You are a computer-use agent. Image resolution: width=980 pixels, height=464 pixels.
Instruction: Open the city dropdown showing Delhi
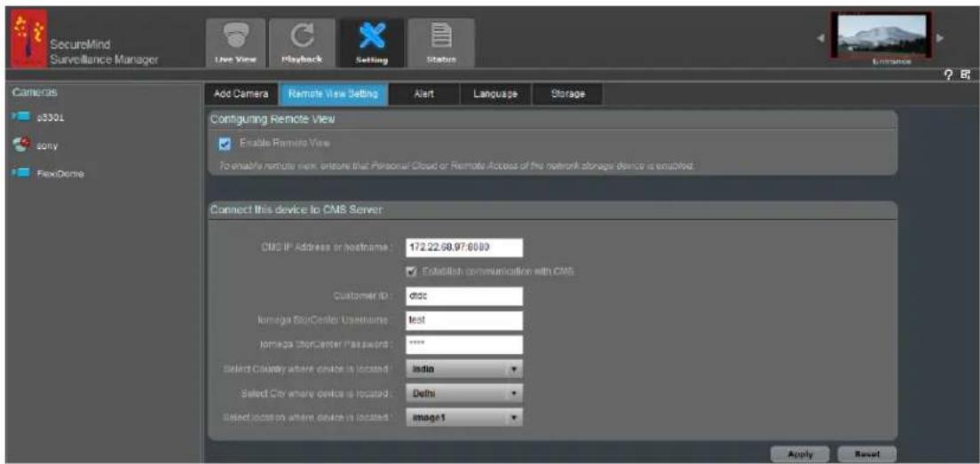pos(463,393)
